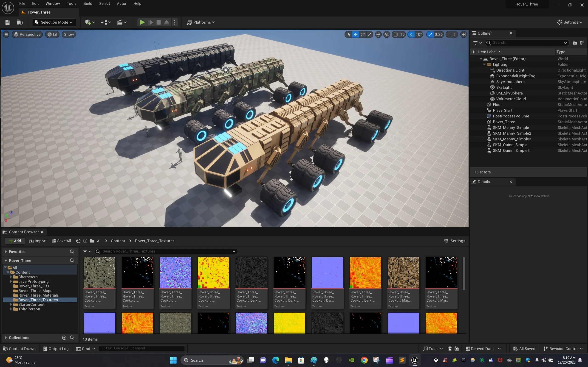Click the green Play button
588x367 pixels.
(x=142, y=22)
